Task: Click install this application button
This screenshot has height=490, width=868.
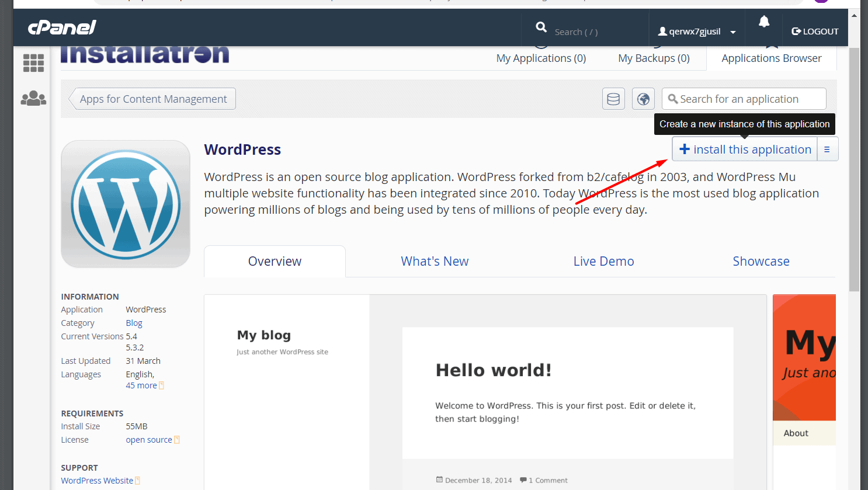Action: click(745, 149)
